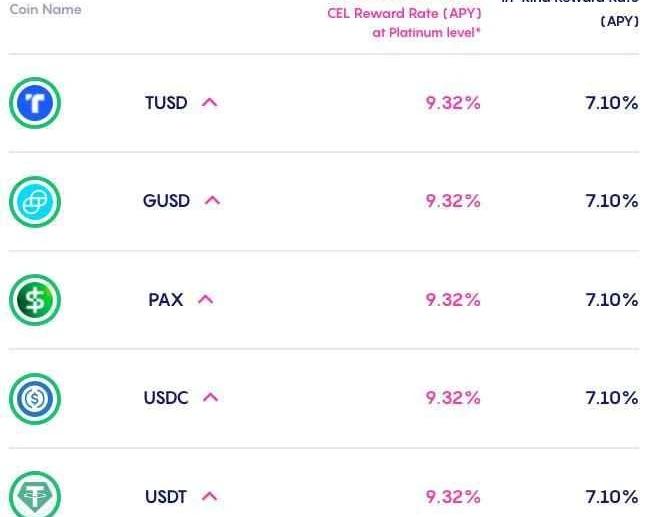Click the CEL Reward Rate column header
The height and width of the screenshot is (517, 664).
pos(404,23)
